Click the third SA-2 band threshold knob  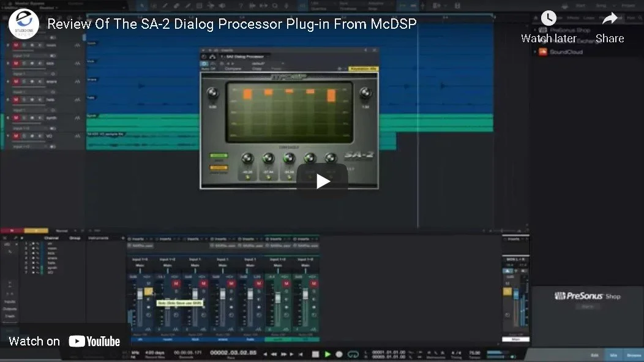[289, 158]
